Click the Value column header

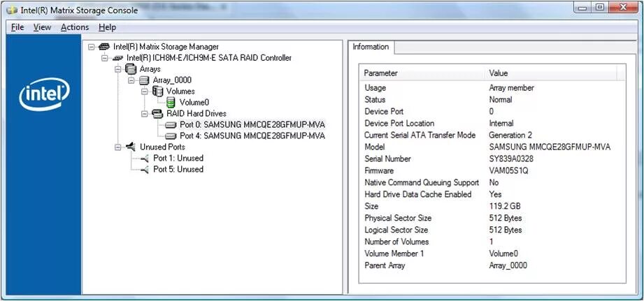coord(551,73)
